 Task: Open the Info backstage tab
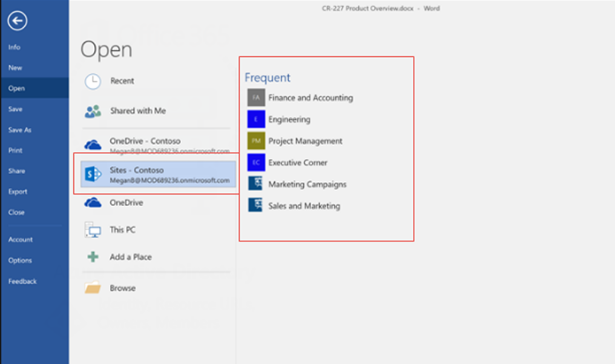coord(14,47)
